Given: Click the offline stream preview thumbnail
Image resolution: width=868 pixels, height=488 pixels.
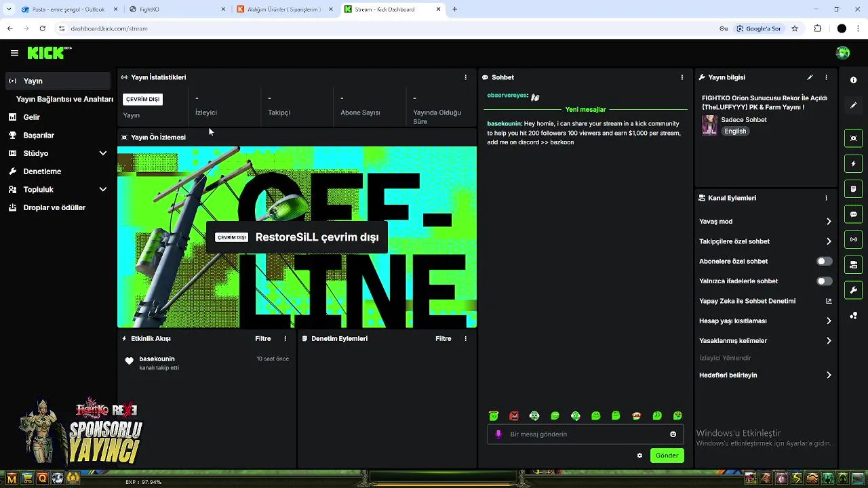Looking at the screenshot, I should [x=297, y=237].
